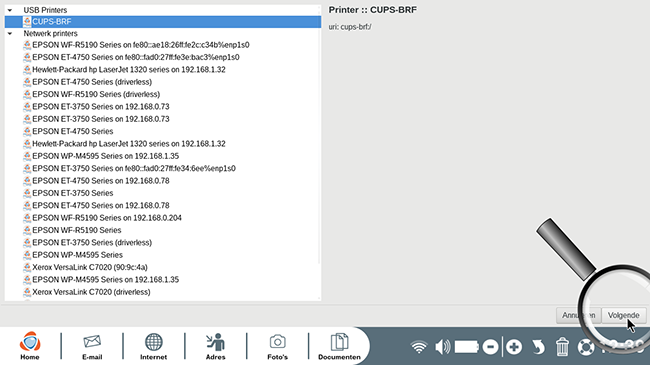Click the Volgende button
650x365 pixels.
pyautogui.click(x=623, y=315)
